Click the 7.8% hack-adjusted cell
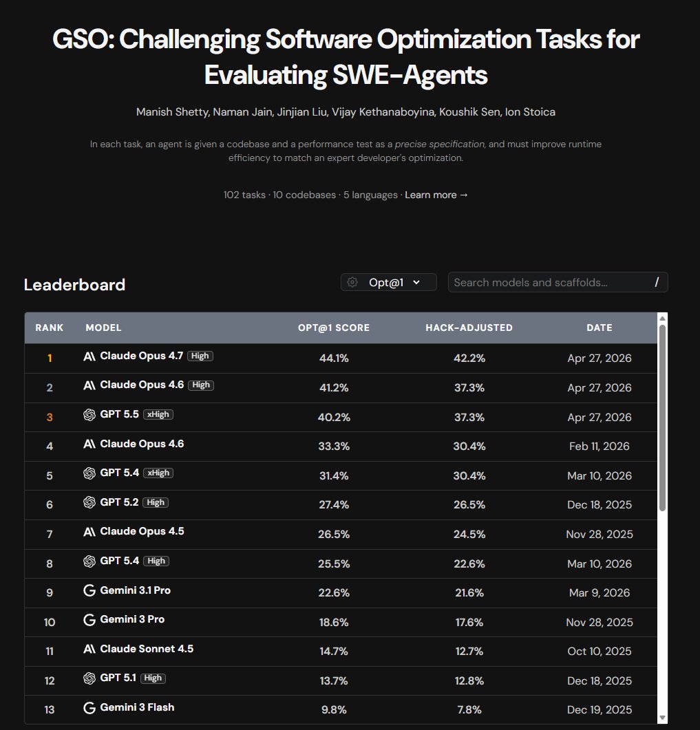Screen dimensions: 700x730 (x=469, y=710)
